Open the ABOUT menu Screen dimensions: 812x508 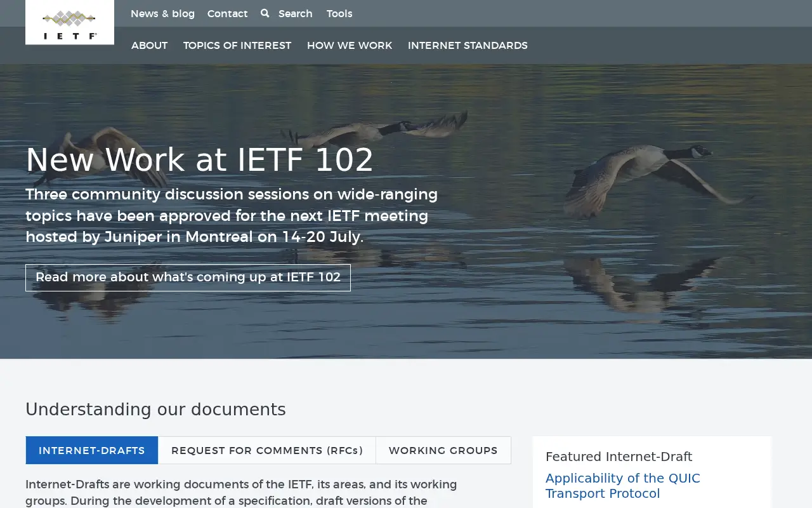tap(149, 46)
